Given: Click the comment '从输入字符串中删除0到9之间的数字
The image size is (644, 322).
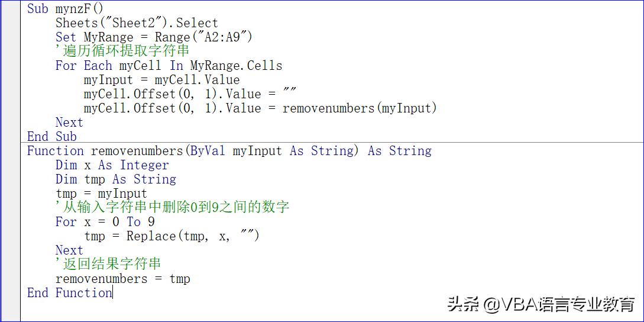Looking at the screenshot, I should click(x=172, y=208).
